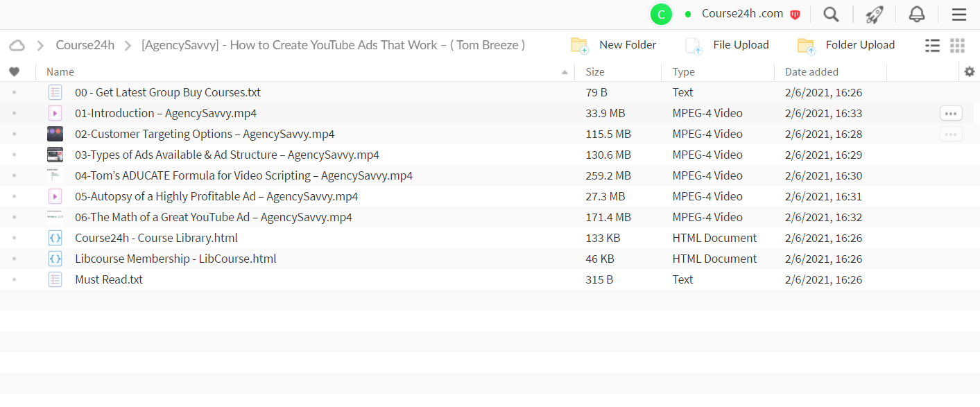Select 04-Tom's ADUCATE Formula file name

[x=243, y=175]
